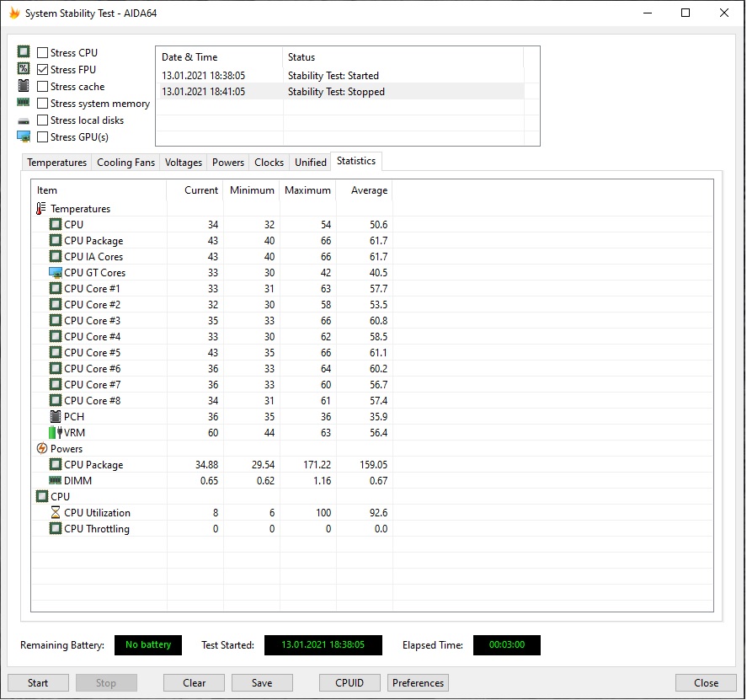747x700 pixels.
Task: Select the 'Stability Test: Started' log entry
Action: [340, 75]
